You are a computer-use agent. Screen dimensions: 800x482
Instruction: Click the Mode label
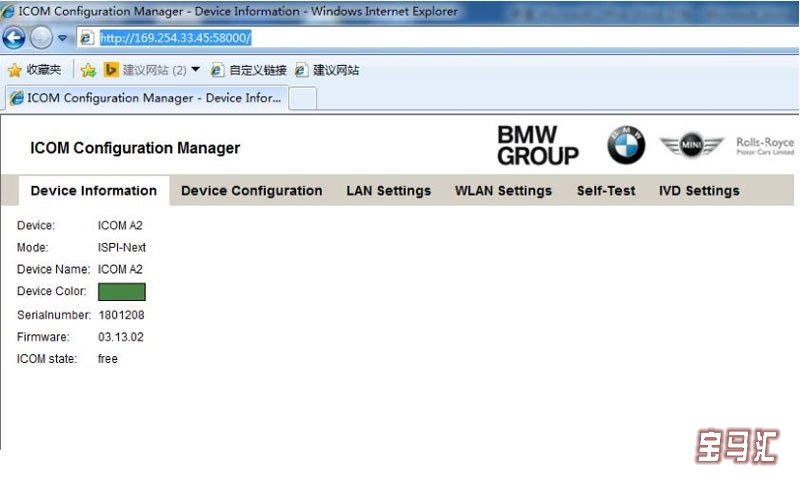click(33, 247)
